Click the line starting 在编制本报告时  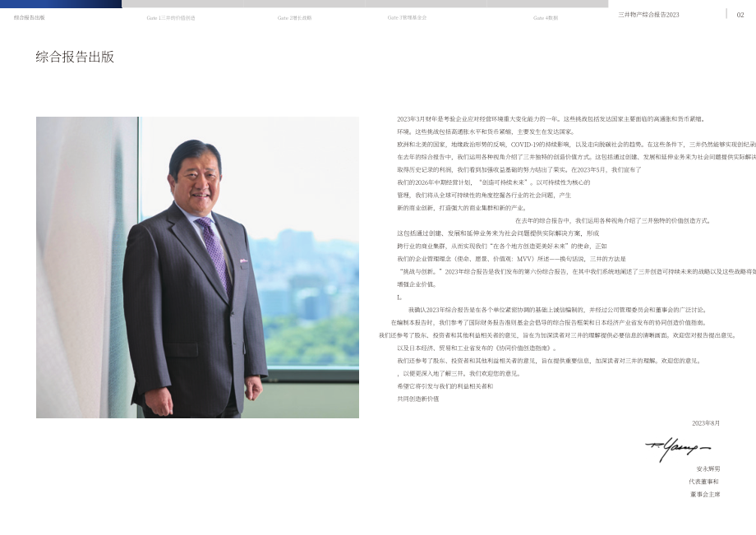pos(549,322)
